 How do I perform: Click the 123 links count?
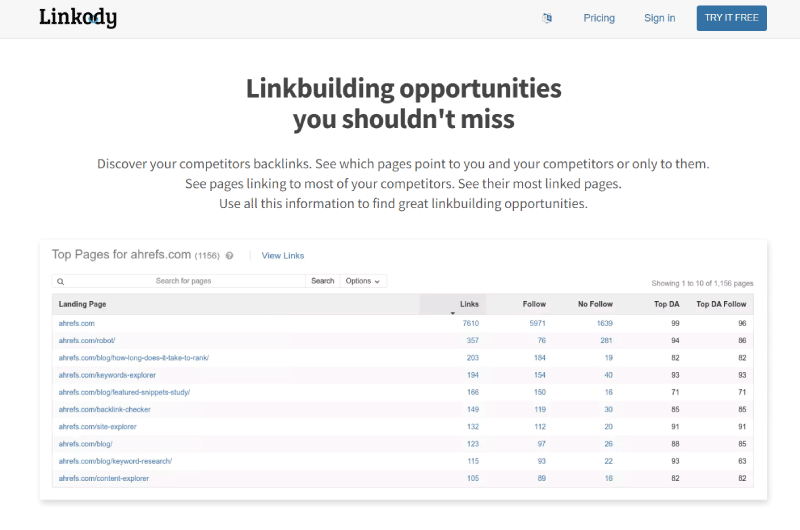(x=472, y=444)
